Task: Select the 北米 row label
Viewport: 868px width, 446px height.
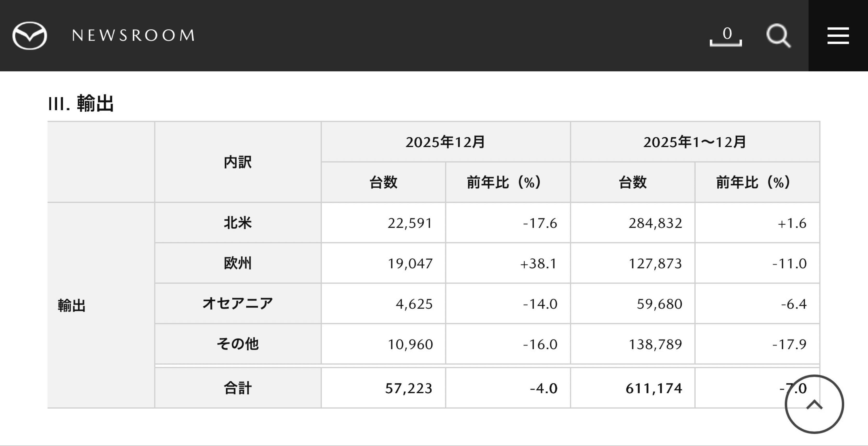Action: [x=238, y=222]
